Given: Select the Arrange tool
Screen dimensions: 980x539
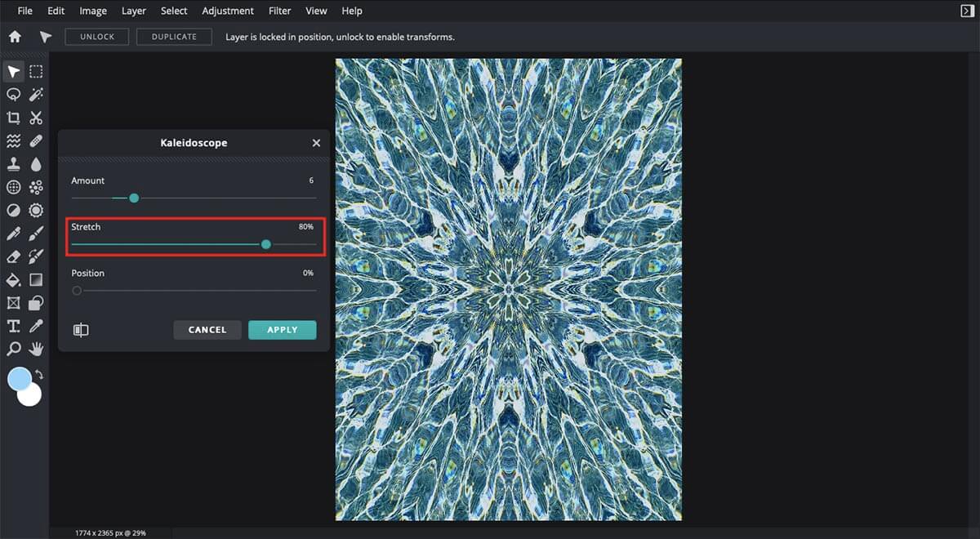Looking at the screenshot, I should (x=13, y=72).
